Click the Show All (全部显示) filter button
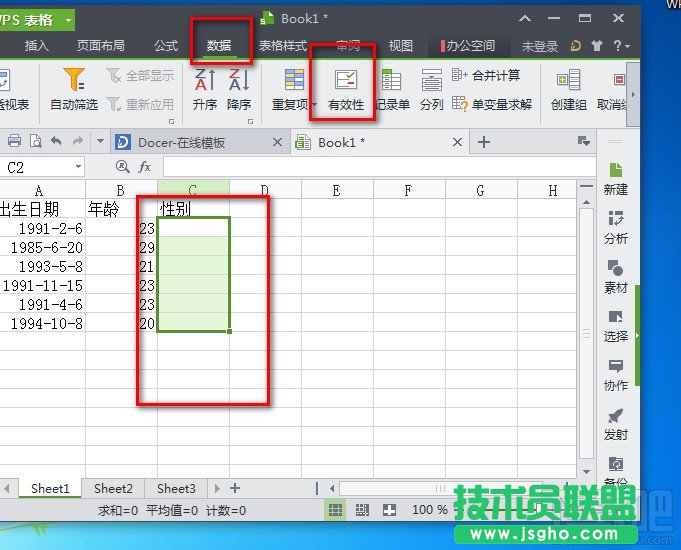 [x=140, y=76]
